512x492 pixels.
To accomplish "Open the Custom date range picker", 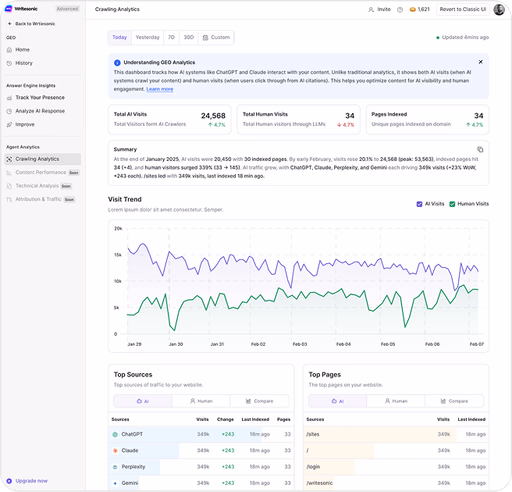I will [x=216, y=37].
